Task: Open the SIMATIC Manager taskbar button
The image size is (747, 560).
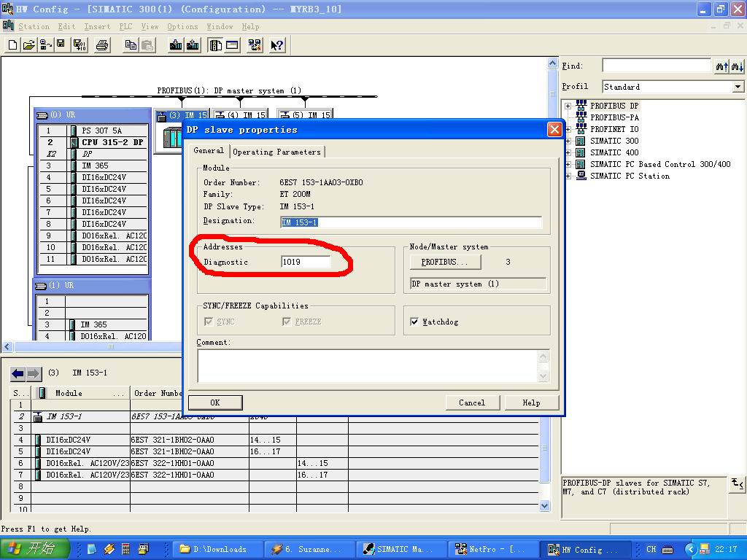Action: click(400, 549)
